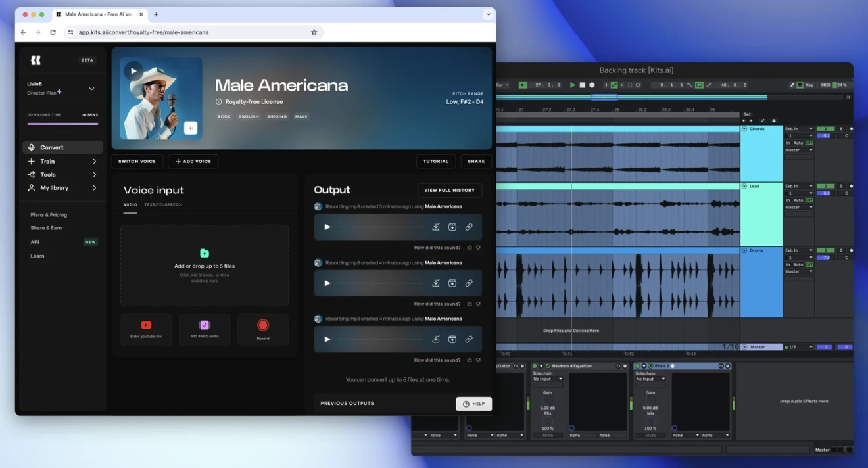Screen dimensions: 868x468
Task: Open the Master output routing dropdown on Chords
Action: pyautogui.click(x=798, y=150)
